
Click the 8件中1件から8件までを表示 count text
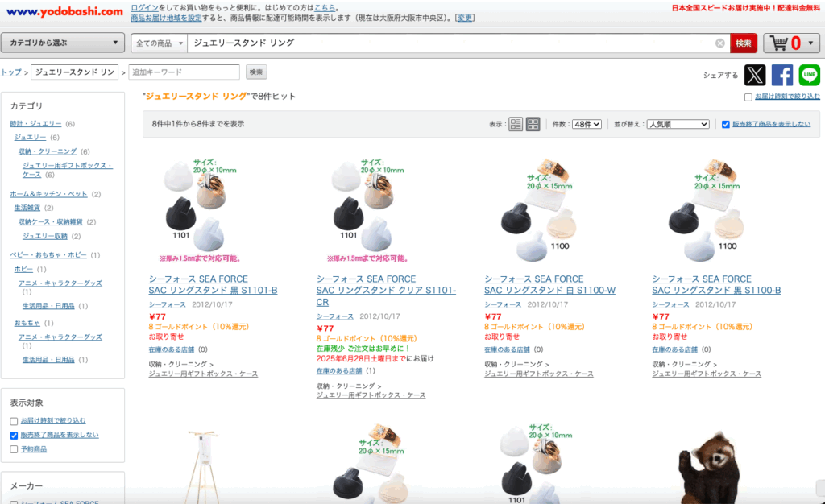click(x=198, y=124)
